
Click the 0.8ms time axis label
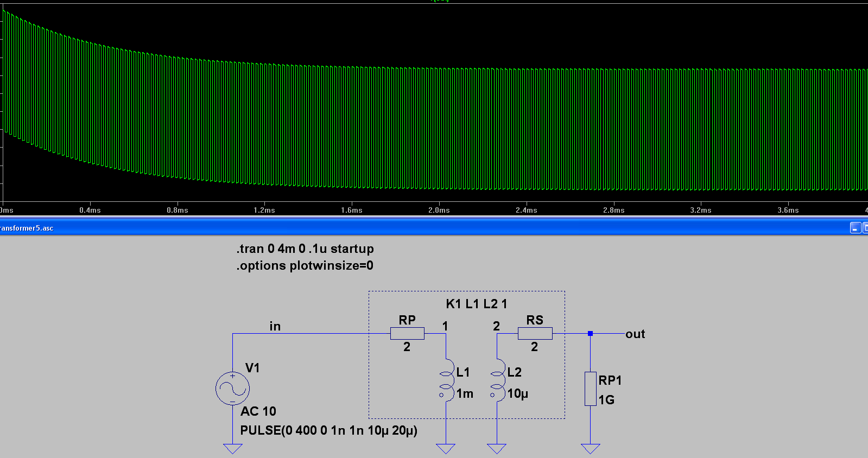(178, 210)
